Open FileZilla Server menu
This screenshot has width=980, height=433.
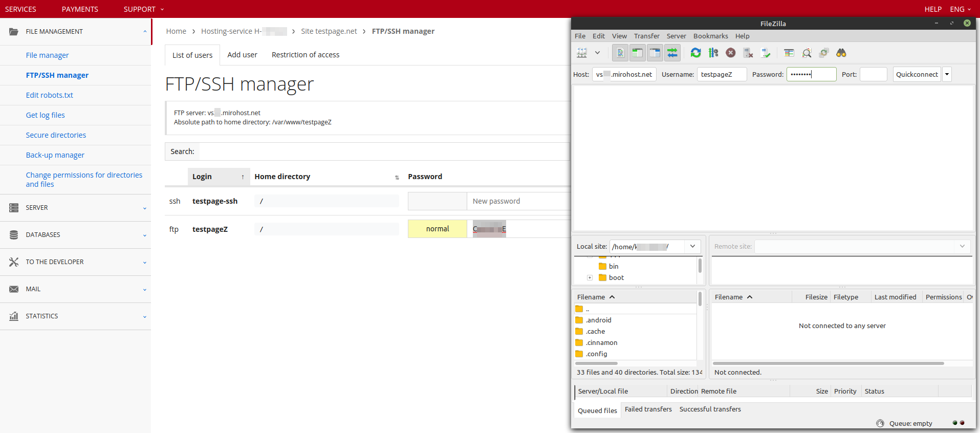pyautogui.click(x=676, y=36)
